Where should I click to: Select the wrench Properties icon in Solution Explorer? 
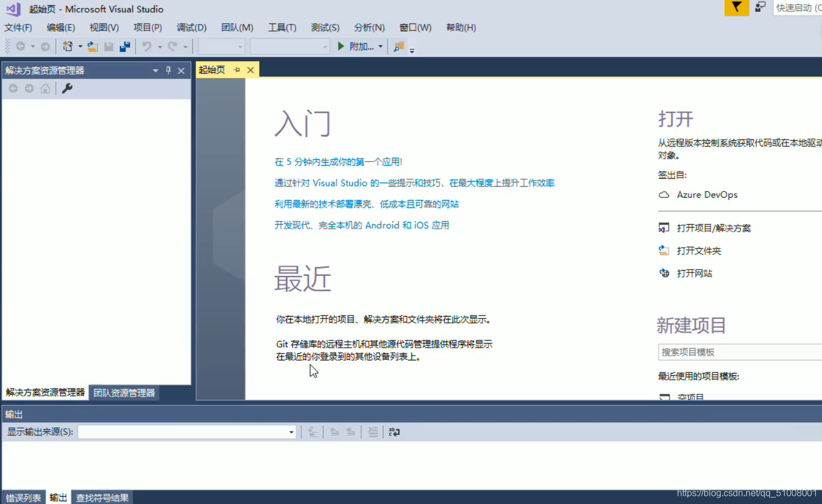click(x=67, y=89)
